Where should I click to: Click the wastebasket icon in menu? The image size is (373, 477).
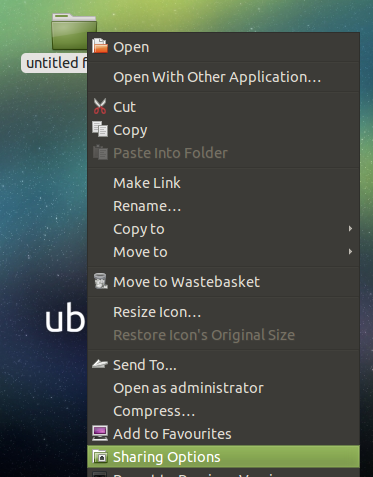click(100, 281)
